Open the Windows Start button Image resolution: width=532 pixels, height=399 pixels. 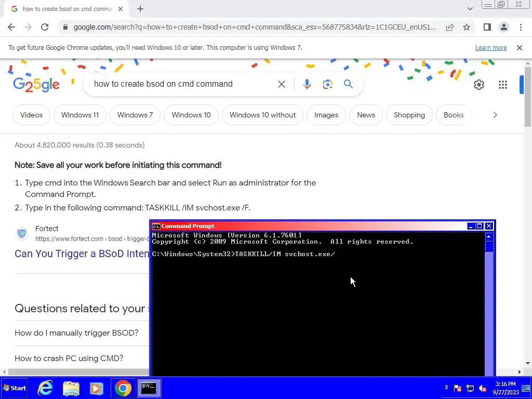click(14, 388)
